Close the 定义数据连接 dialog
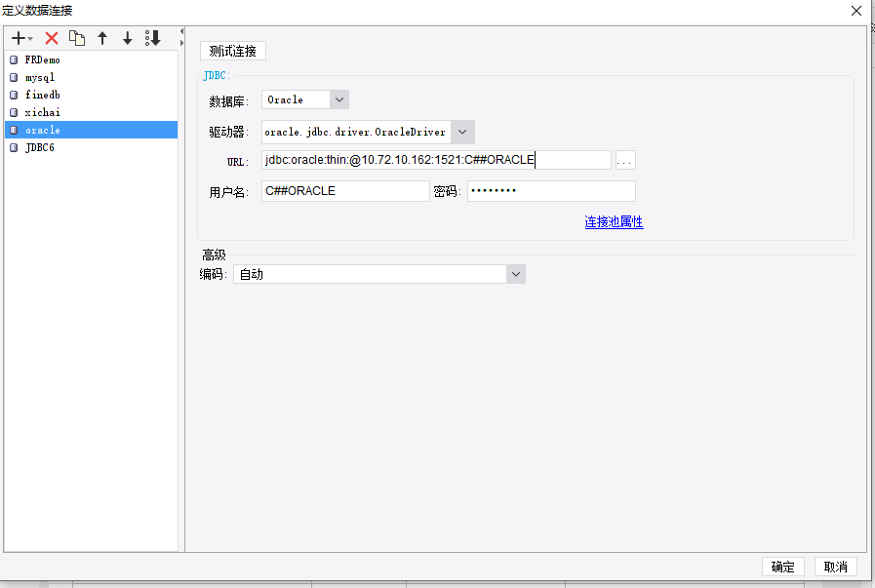 pos(856,11)
